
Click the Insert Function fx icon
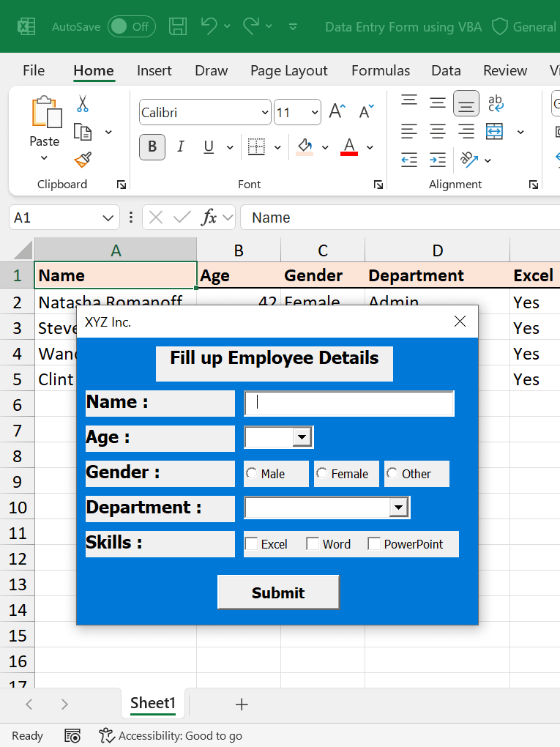coord(209,218)
